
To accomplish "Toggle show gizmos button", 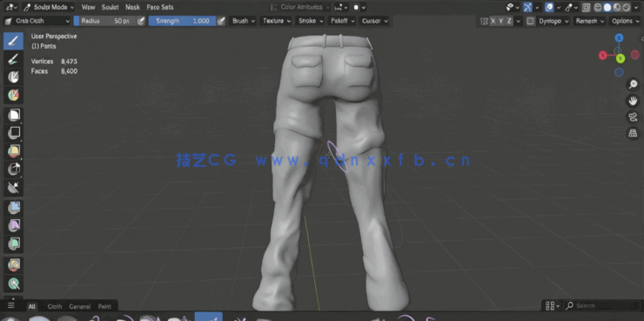I will coord(527,7).
